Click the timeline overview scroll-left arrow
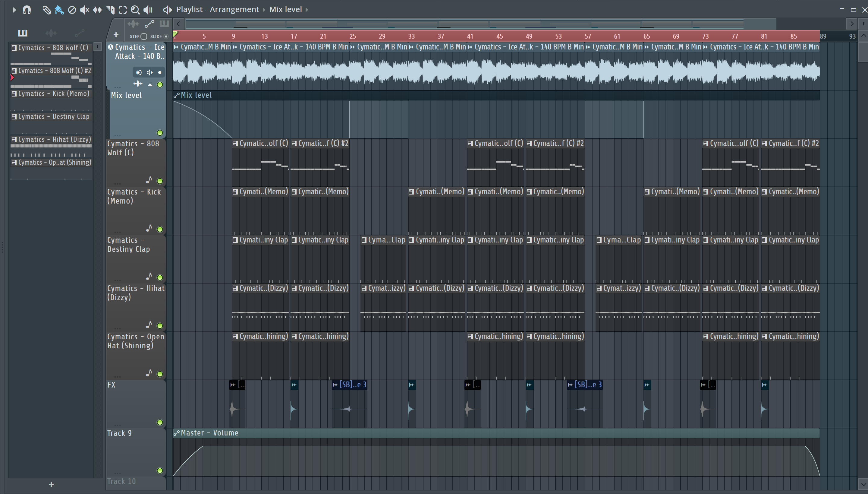This screenshot has height=494, width=868. 178,24
